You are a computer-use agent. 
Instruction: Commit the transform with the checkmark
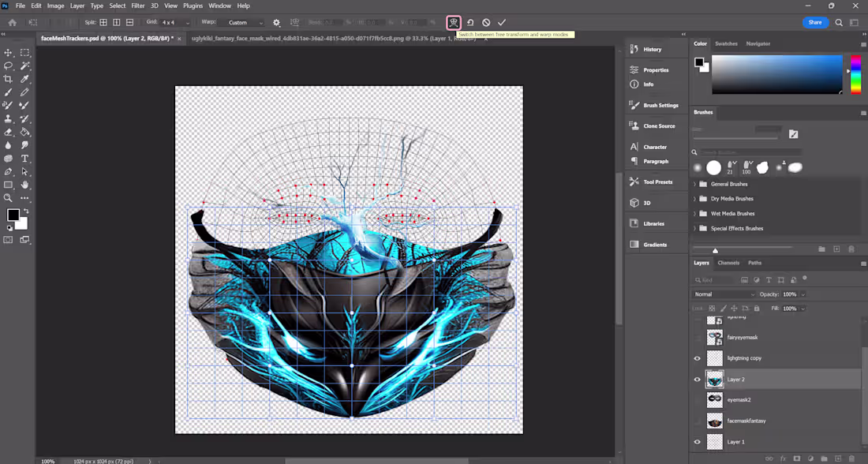tap(502, 23)
